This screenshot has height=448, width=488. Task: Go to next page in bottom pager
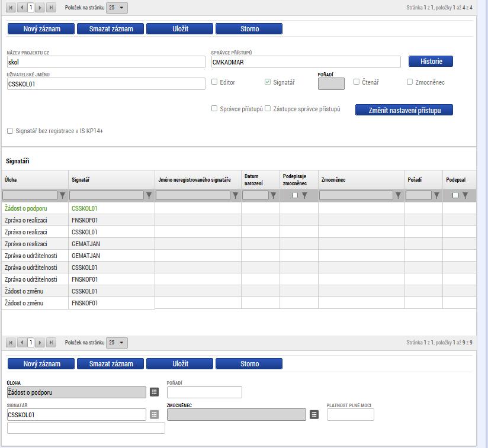pyautogui.click(x=40, y=343)
